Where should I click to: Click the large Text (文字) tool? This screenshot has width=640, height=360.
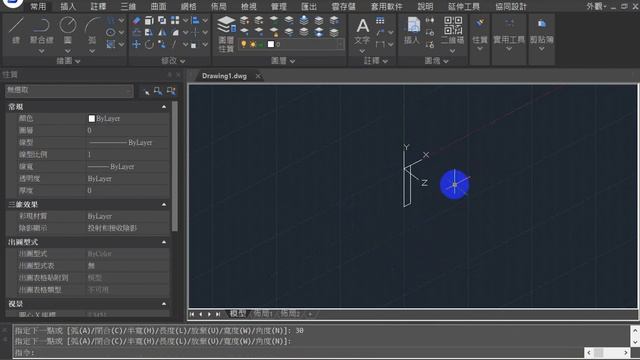tap(362, 31)
